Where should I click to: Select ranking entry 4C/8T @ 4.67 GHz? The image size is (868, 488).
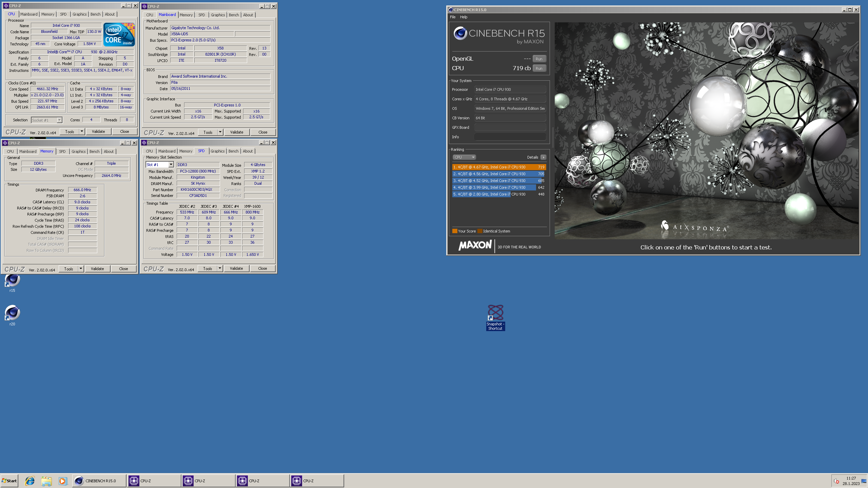point(499,167)
